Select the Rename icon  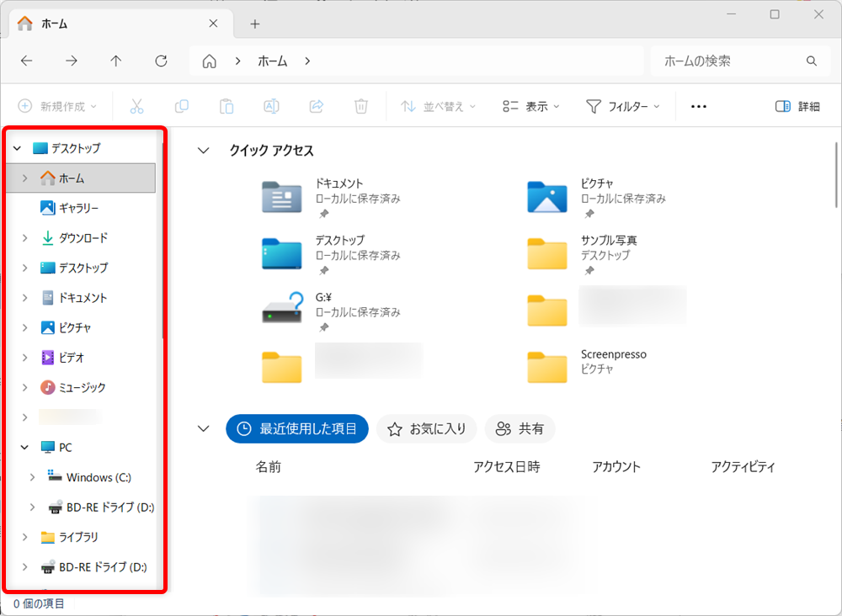(x=270, y=106)
